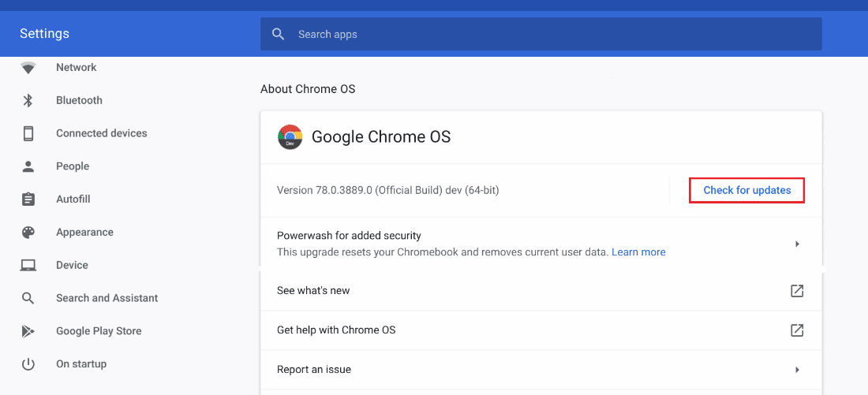Click the Connected devices phone icon
This screenshot has height=395, width=868.
tap(28, 133)
